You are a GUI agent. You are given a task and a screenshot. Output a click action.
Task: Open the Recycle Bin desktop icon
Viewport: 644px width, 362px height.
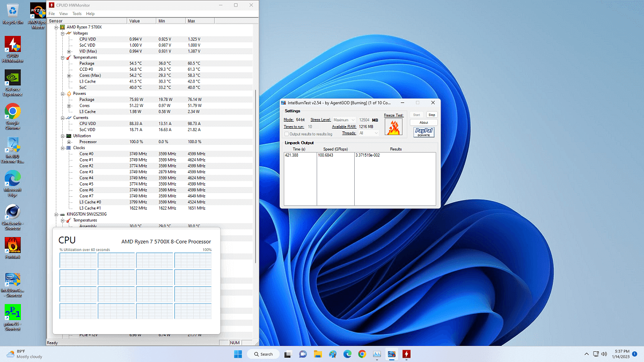pyautogui.click(x=12, y=13)
